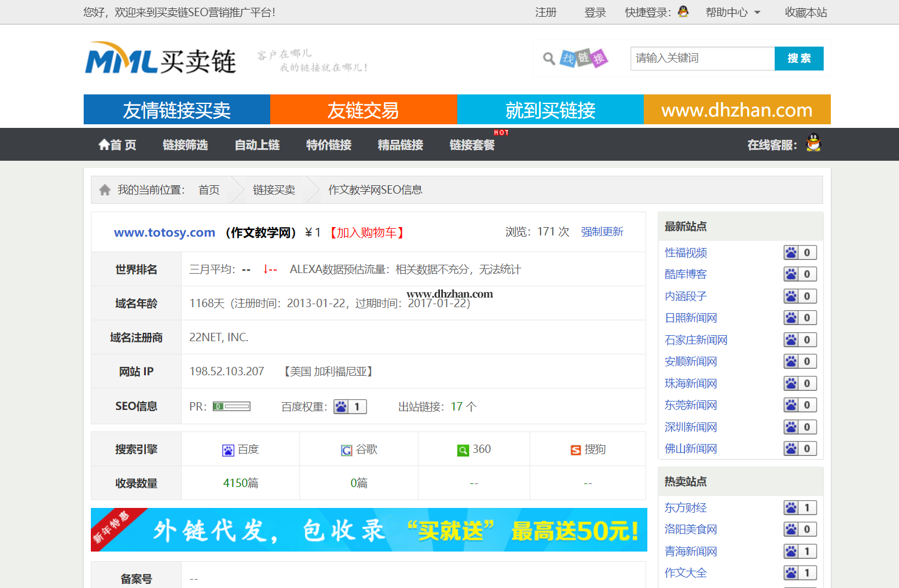The image size is (899, 588).
Task: Click the PR rank bar indicator
Action: tap(231, 406)
